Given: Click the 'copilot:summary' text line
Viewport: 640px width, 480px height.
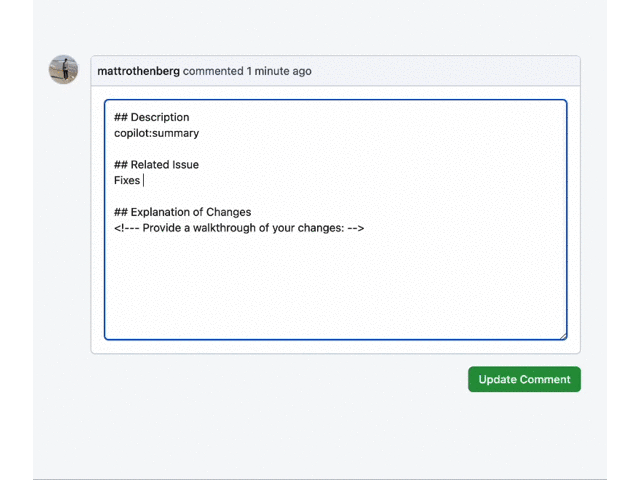Looking at the screenshot, I should (156, 133).
